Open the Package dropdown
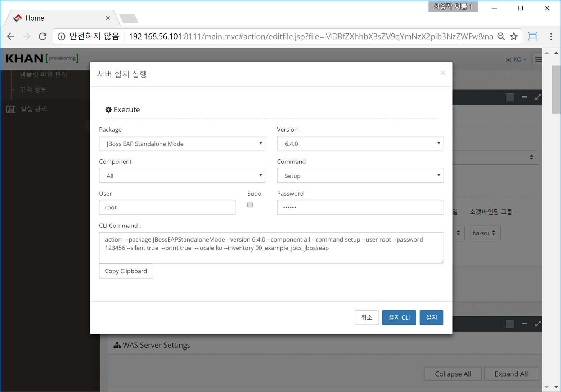561x392 pixels. [x=182, y=144]
